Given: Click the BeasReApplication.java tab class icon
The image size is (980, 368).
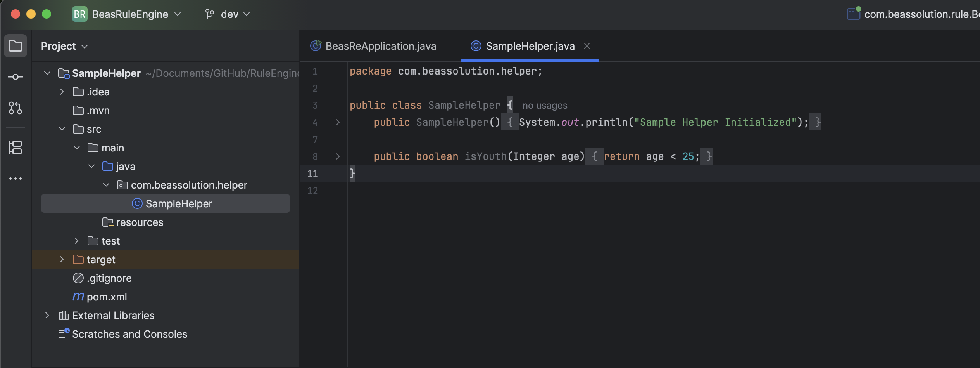Looking at the screenshot, I should click(316, 46).
